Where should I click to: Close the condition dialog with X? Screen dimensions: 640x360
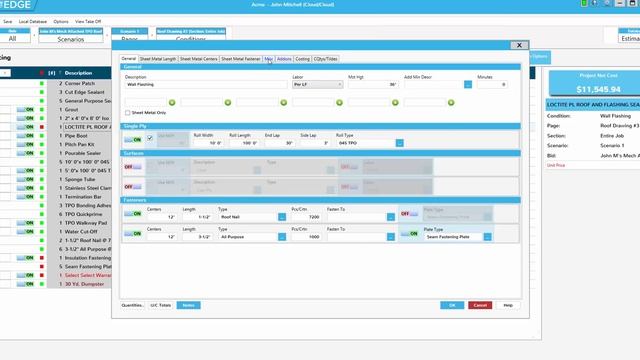click(x=519, y=45)
